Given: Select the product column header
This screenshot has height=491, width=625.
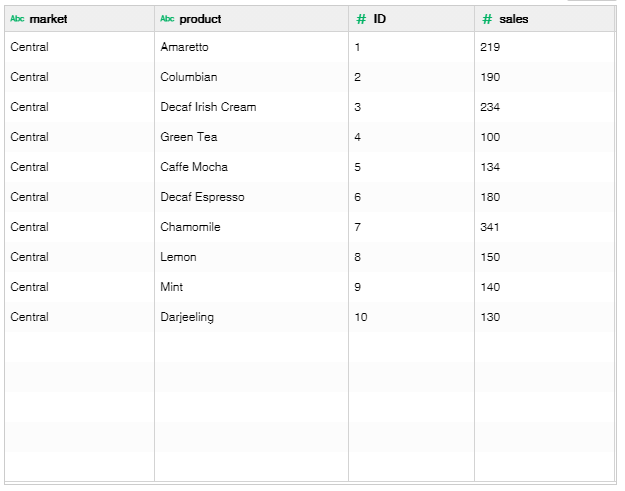Looking at the screenshot, I should pyautogui.click(x=252, y=19).
